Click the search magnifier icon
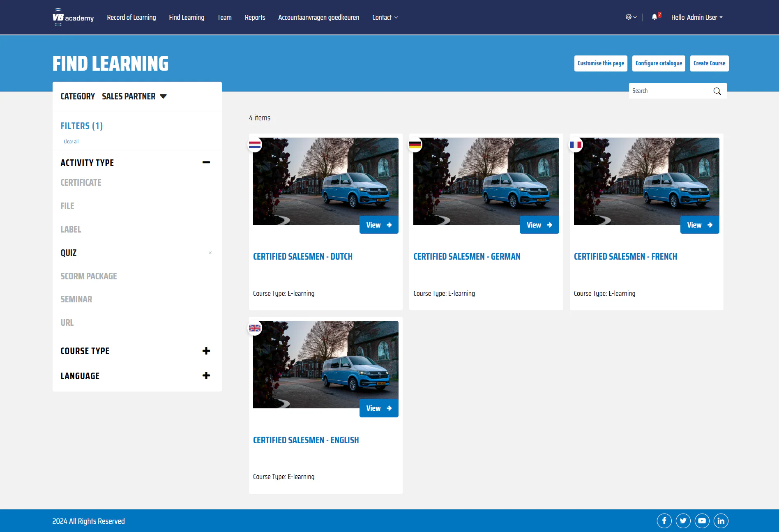This screenshot has height=532, width=779. (x=717, y=91)
